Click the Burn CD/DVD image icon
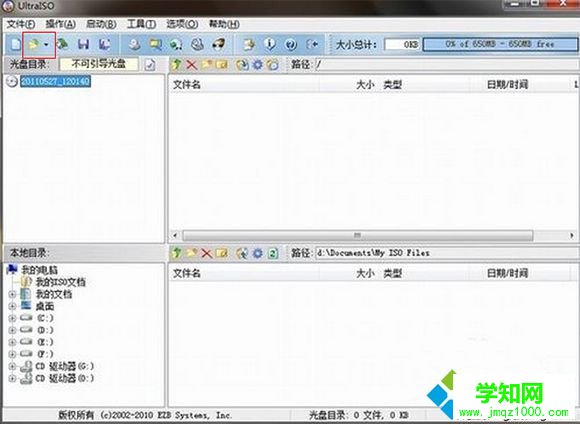Viewport: 580px width, 424px height. 218,45
